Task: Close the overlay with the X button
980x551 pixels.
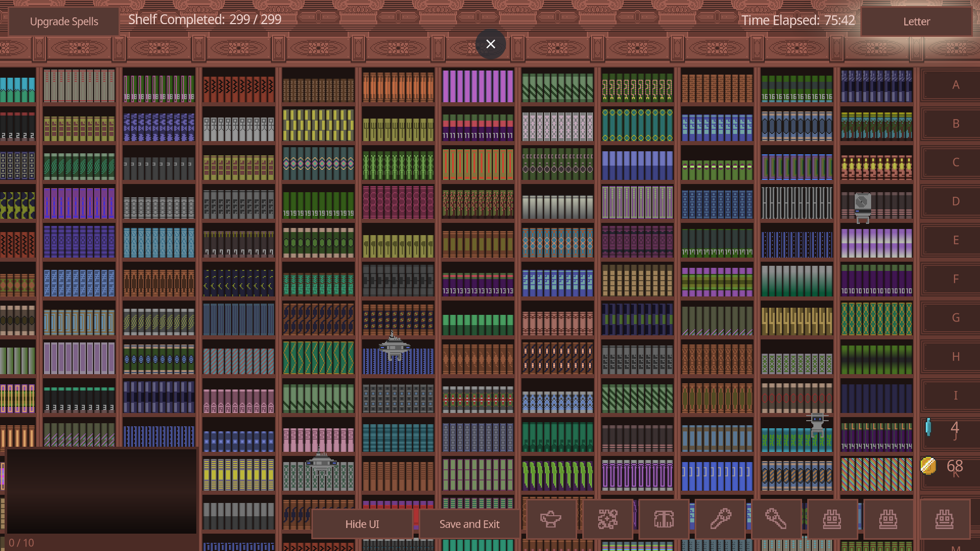Action: click(491, 44)
